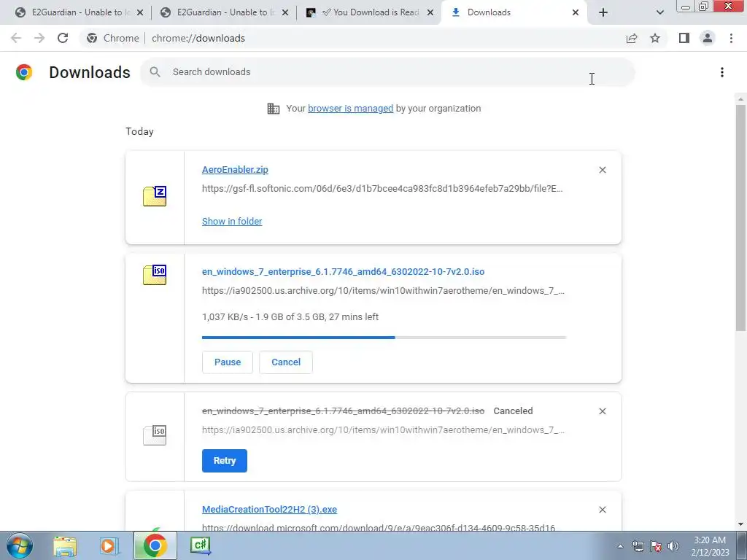Open the AeroEnabler.zip file link
Image resolution: width=747 pixels, height=560 pixels.
pyautogui.click(x=235, y=170)
